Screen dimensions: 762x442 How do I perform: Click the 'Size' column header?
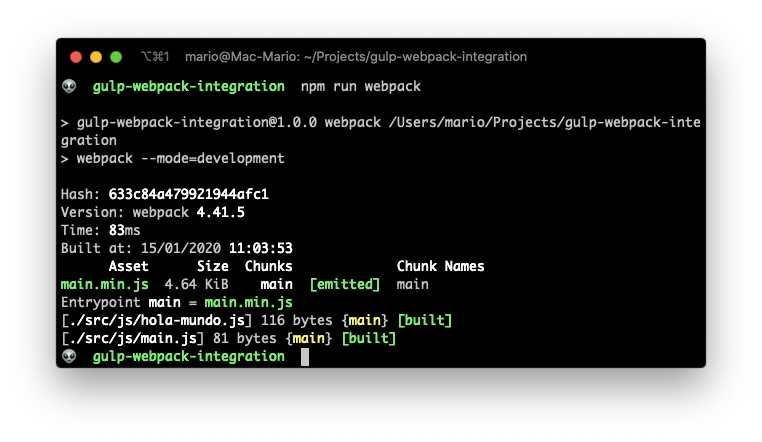pyautogui.click(x=212, y=266)
